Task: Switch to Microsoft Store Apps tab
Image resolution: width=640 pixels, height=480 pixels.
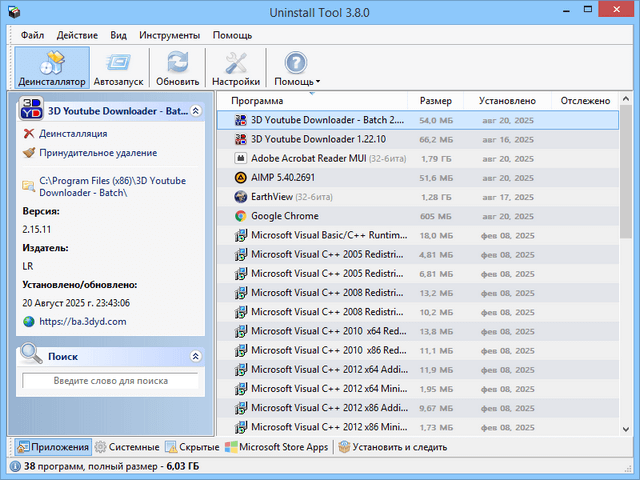Action: (x=277, y=447)
